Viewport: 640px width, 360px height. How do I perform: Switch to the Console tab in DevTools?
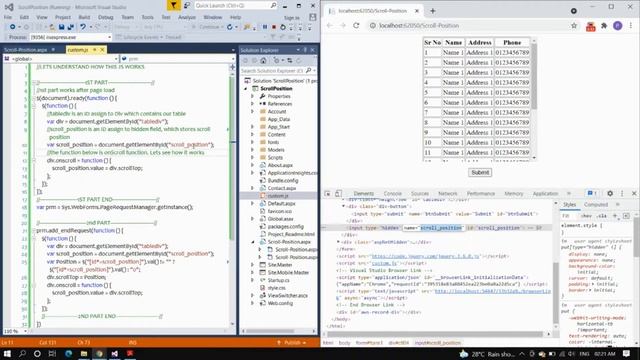tap(393, 193)
